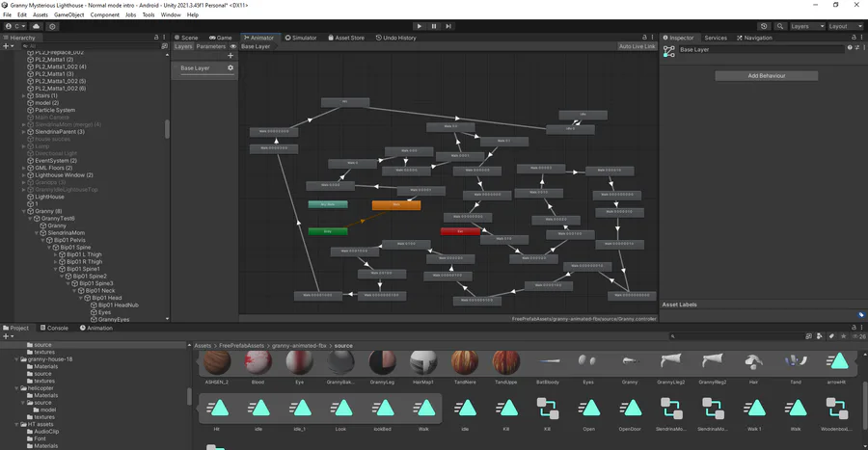Screen dimensions: 868x450
Task: Expand the Stairs (1) object
Action: click(x=24, y=95)
